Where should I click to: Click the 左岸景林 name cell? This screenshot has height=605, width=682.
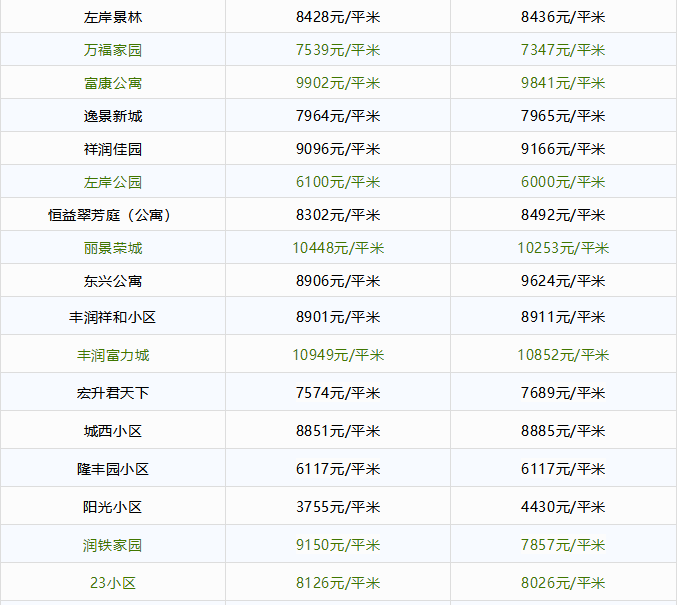(113, 17)
